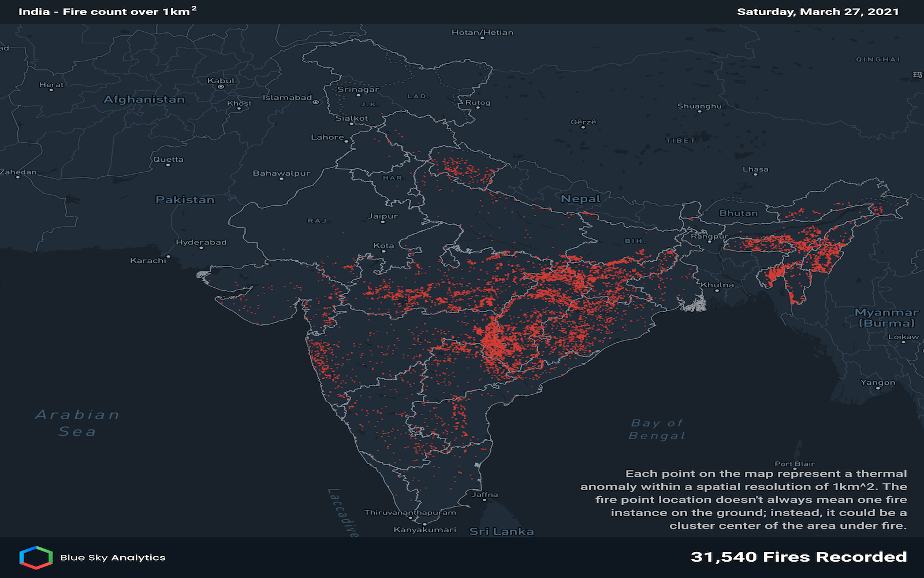Click the Rangpur city label

pos(709,236)
